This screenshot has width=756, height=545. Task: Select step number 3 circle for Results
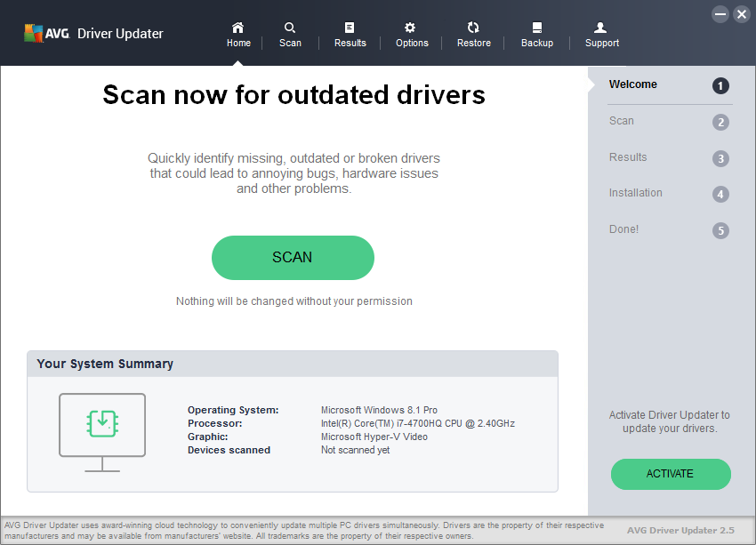click(x=720, y=158)
